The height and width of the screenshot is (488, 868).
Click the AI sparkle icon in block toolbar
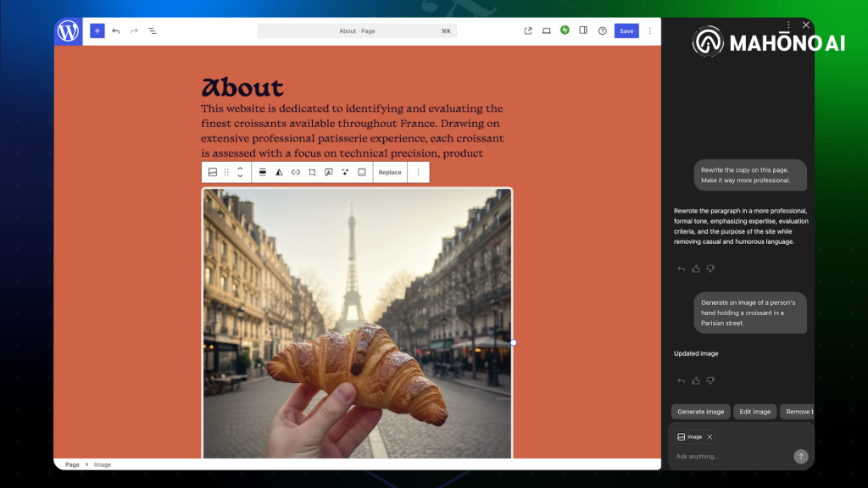346,172
